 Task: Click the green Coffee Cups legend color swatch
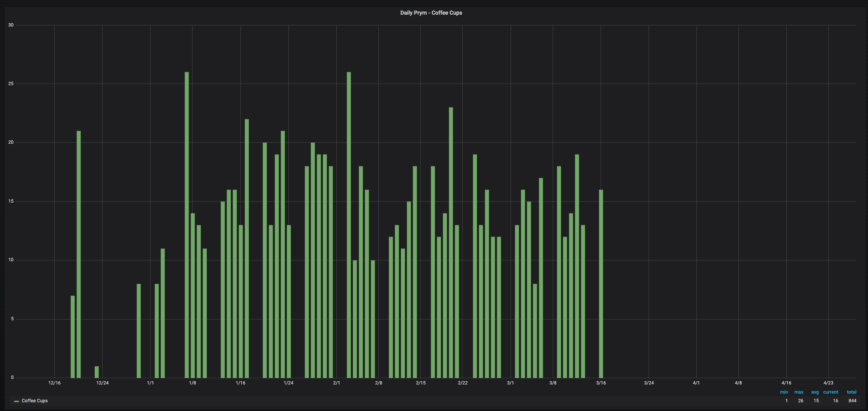tap(16, 401)
